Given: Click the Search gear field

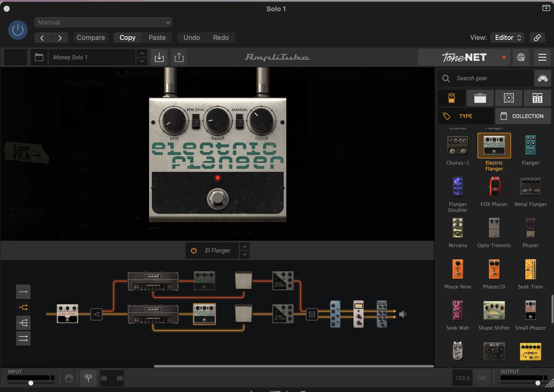Looking at the screenshot, I should [486, 78].
